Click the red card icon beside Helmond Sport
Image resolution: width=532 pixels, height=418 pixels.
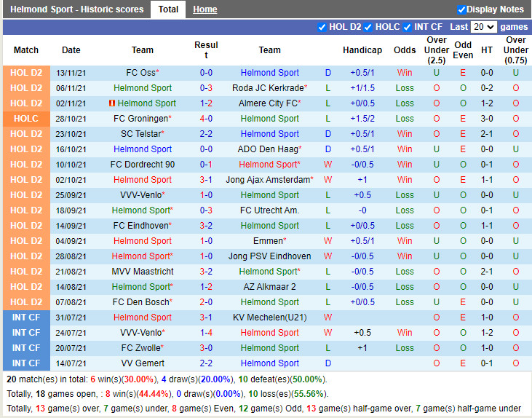113,103
